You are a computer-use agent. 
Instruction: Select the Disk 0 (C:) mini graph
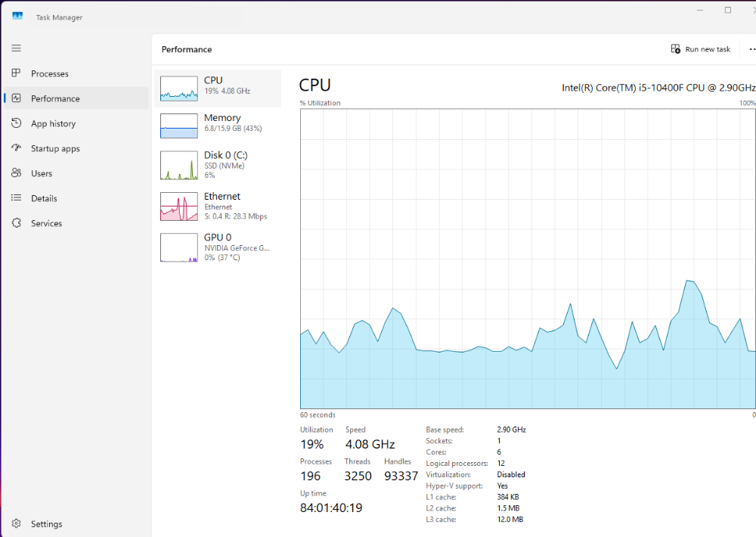click(x=179, y=165)
